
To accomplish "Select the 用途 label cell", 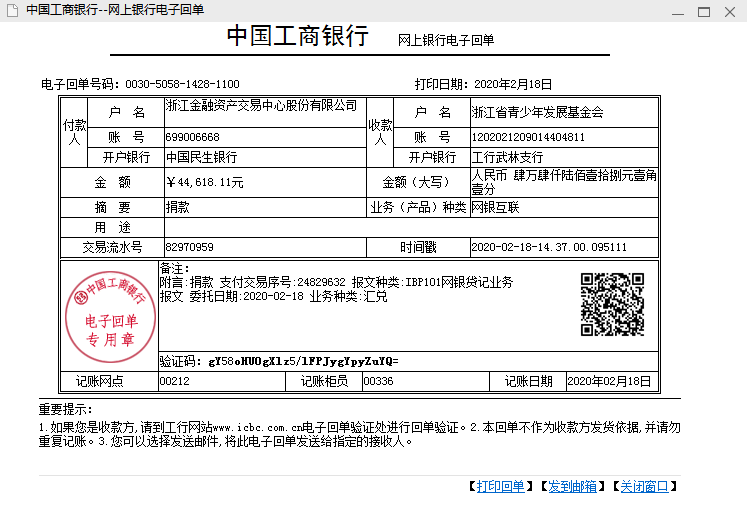I will 112,227.
